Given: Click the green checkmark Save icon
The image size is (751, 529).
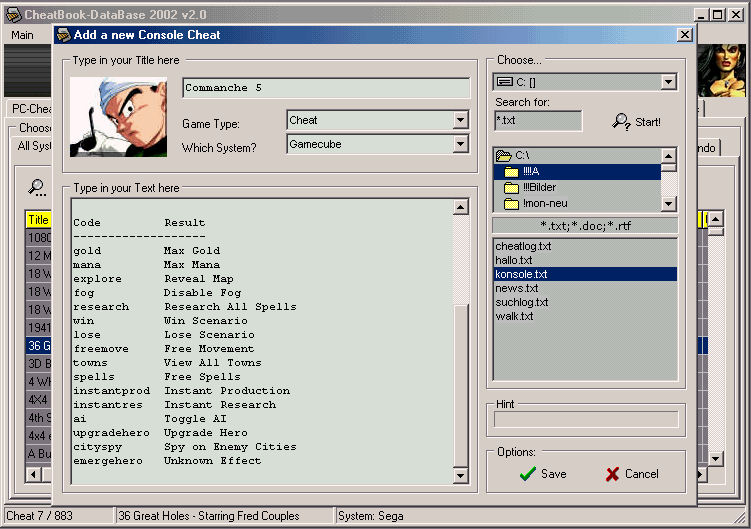Looking at the screenshot, I should [527, 474].
